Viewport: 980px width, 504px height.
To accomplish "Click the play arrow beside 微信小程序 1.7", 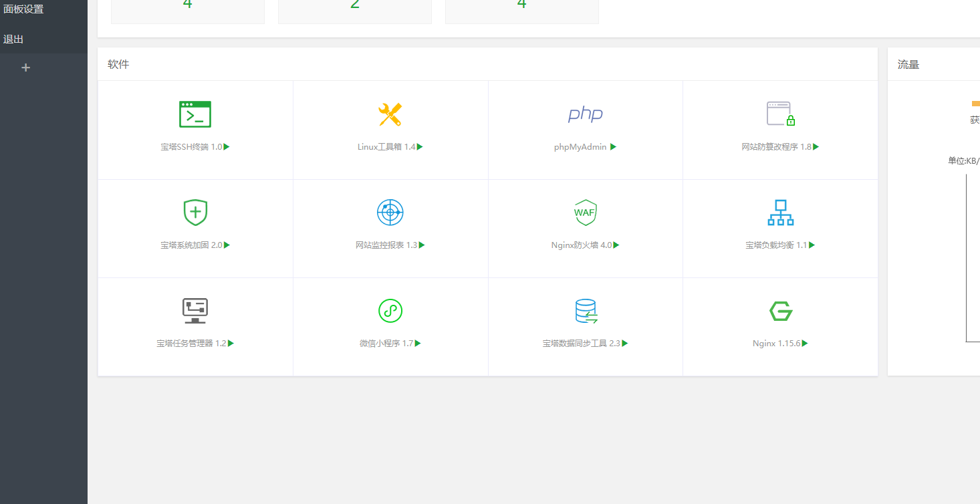I will tap(418, 344).
